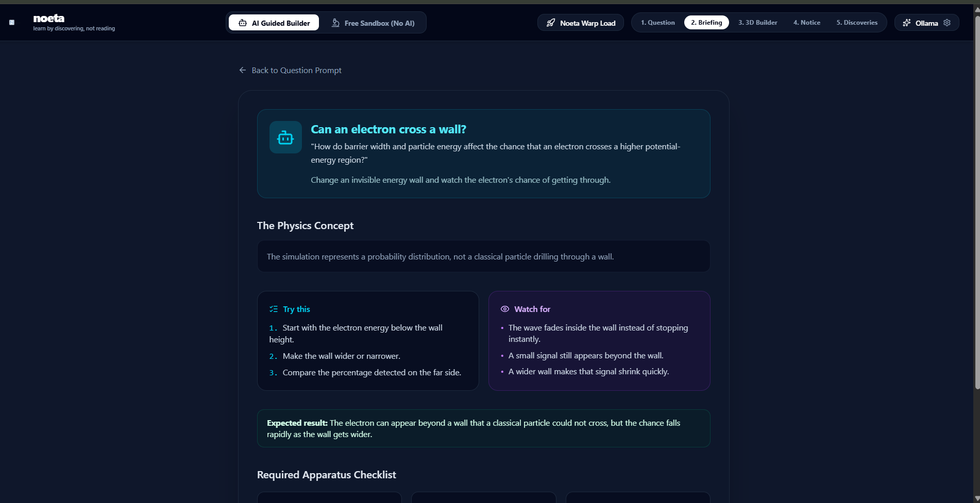Select the 2. Briefing step
Image resolution: width=980 pixels, height=503 pixels.
pos(706,23)
